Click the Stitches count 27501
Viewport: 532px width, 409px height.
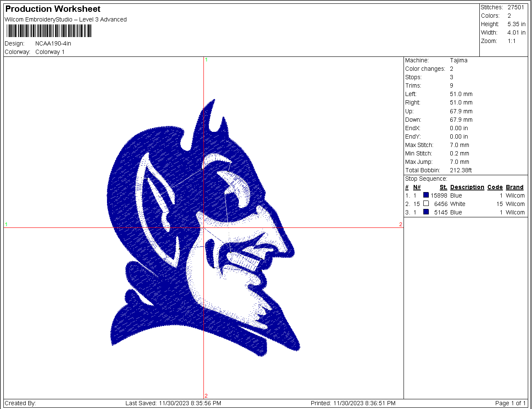pyautogui.click(x=516, y=7)
